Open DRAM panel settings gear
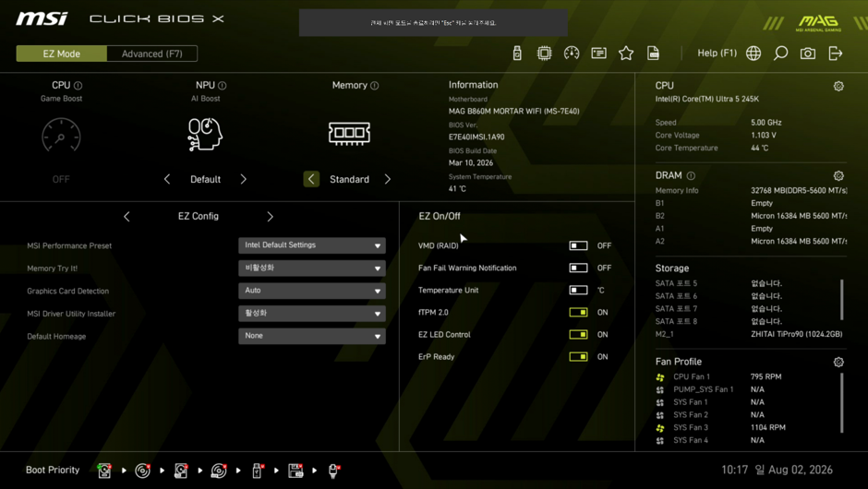 pyautogui.click(x=838, y=175)
